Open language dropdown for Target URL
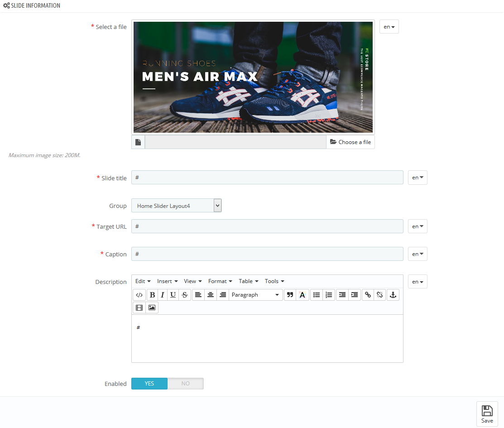The image size is (504, 428). [418, 226]
